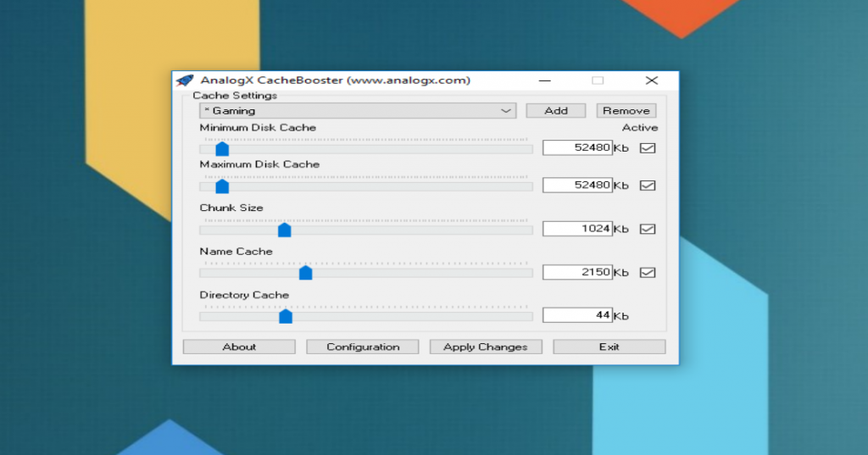Click the AnalogX rocket icon in title bar
868x455 pixels.
point(185,80)
